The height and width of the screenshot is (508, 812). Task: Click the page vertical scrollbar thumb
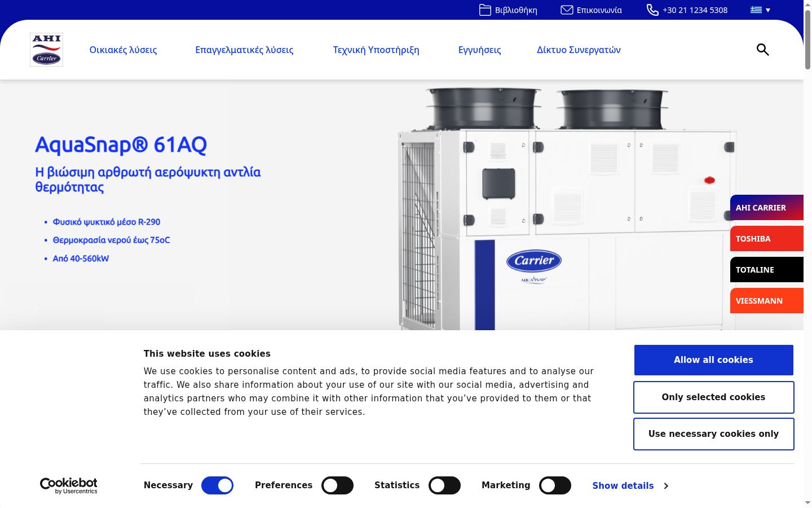[x=807, y=40]
